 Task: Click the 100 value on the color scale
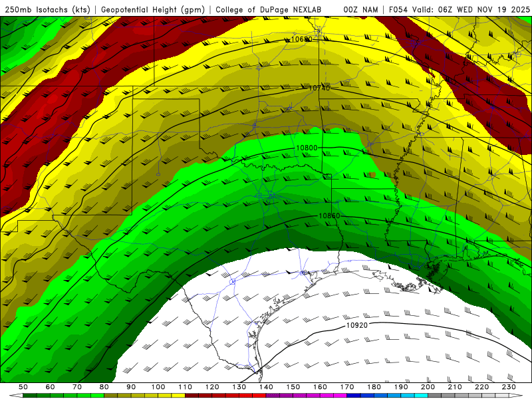[158, 387]
